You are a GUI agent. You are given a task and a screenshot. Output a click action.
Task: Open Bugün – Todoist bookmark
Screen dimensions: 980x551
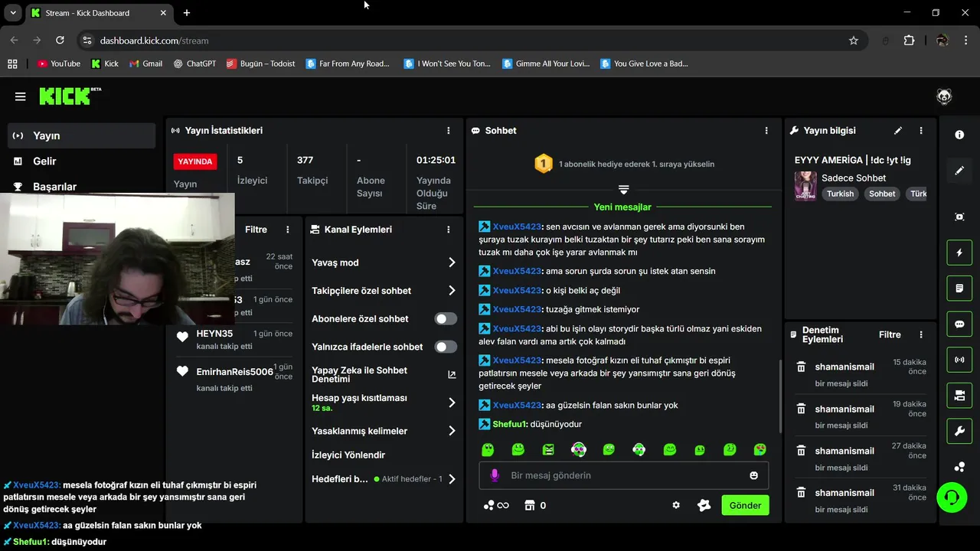point(260,64)
